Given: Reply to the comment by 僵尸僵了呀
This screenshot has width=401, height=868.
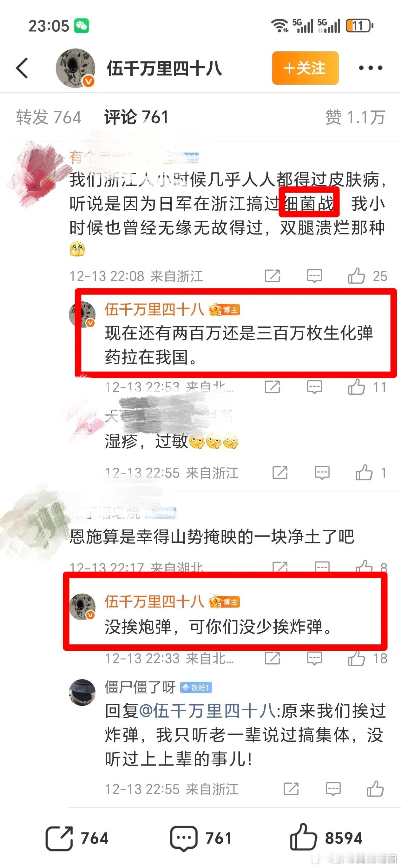Looking at the screenshot, I should [333, 789].
